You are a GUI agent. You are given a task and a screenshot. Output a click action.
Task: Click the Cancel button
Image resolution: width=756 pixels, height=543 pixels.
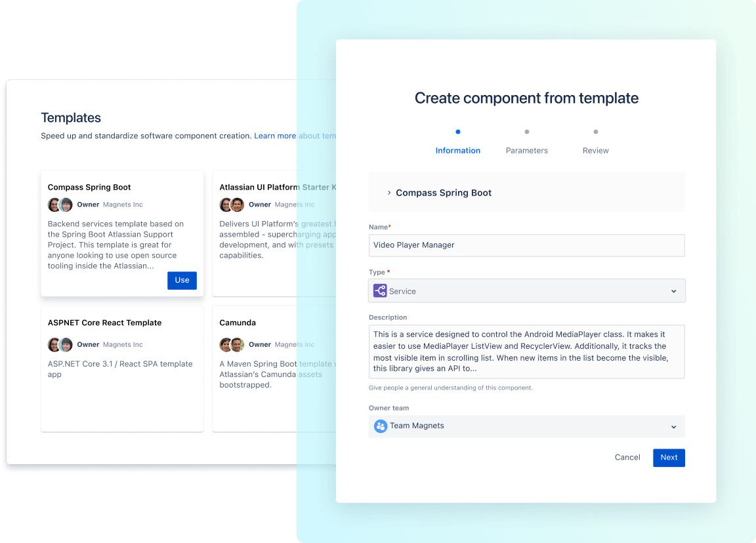point(627,457)
